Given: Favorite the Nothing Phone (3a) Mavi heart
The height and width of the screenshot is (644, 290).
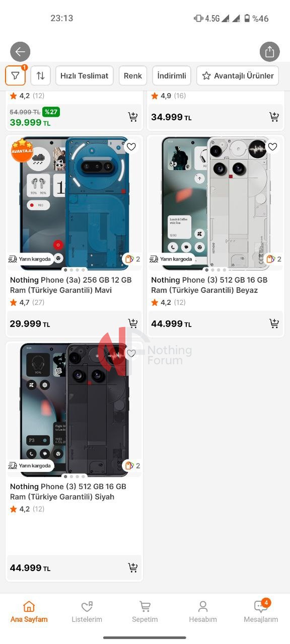Looking at the screenshot, I should 131,147.
